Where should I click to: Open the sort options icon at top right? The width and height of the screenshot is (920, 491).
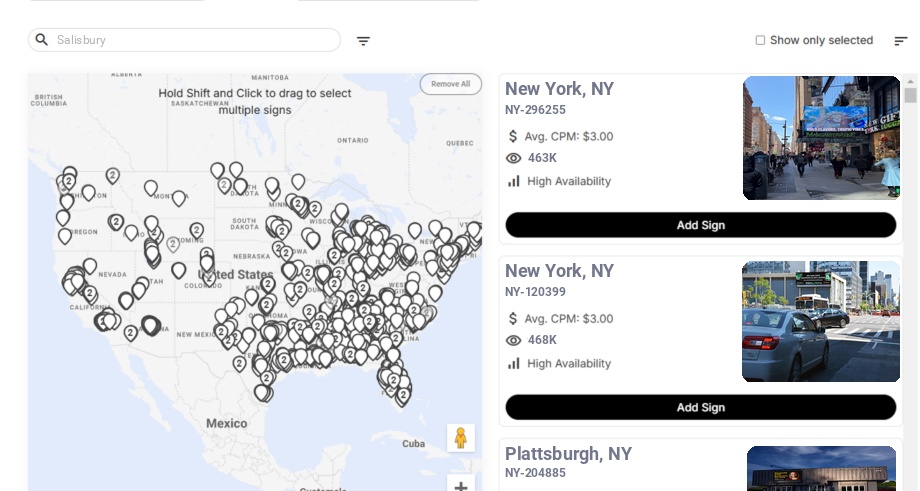(901, 40)
